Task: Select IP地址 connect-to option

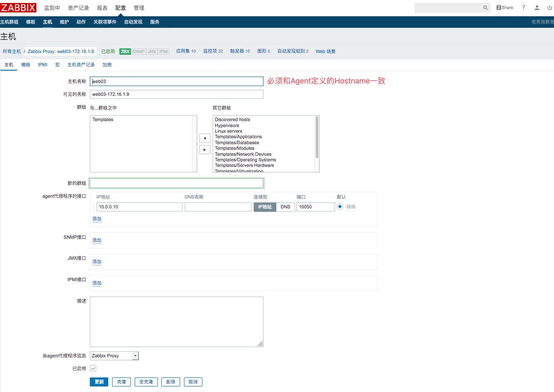Action: click(x=265, y=207)
